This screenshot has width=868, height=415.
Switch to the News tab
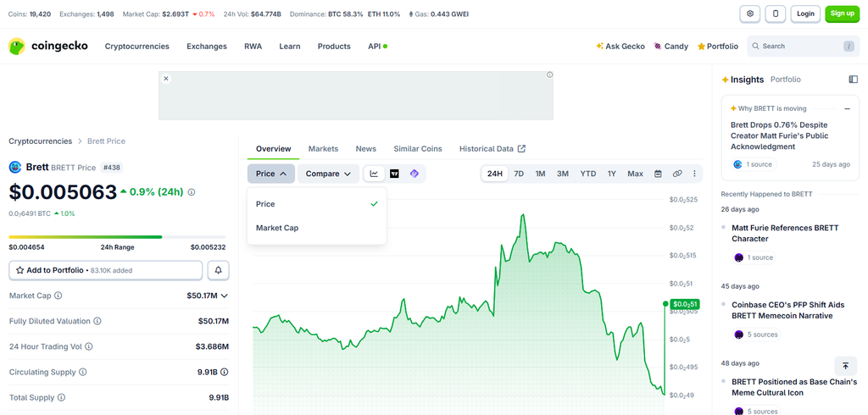366,149
